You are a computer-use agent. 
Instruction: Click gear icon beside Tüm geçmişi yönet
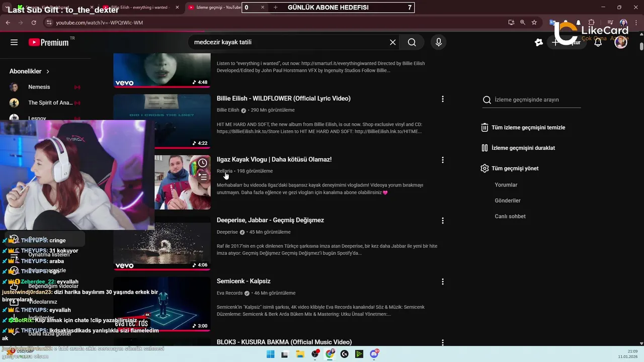coord(485,168)
